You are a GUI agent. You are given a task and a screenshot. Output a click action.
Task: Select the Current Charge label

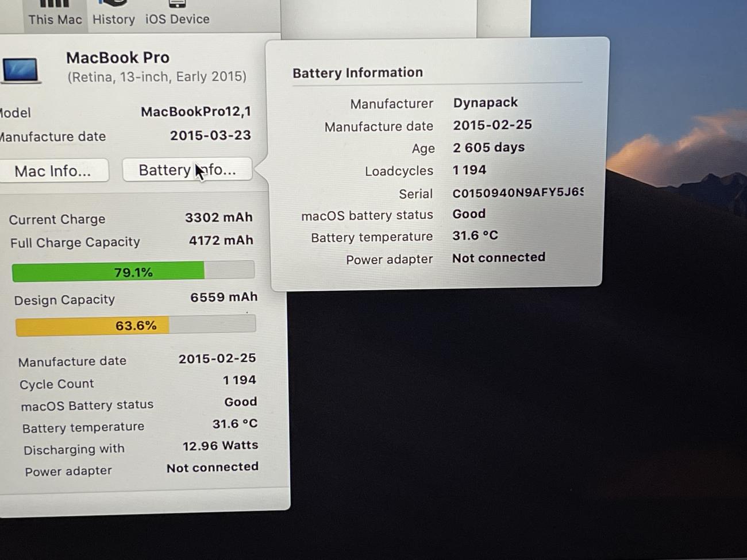(57, 219)
